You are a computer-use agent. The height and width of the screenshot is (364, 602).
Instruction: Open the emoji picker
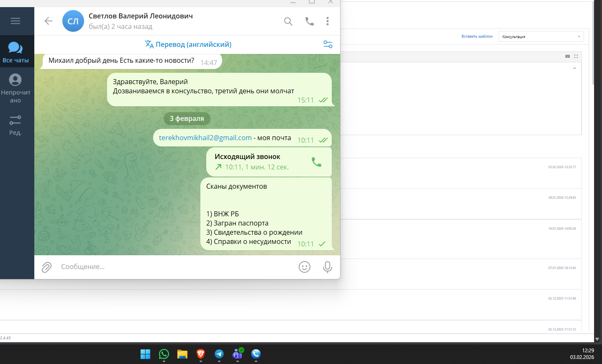point(305,267)
